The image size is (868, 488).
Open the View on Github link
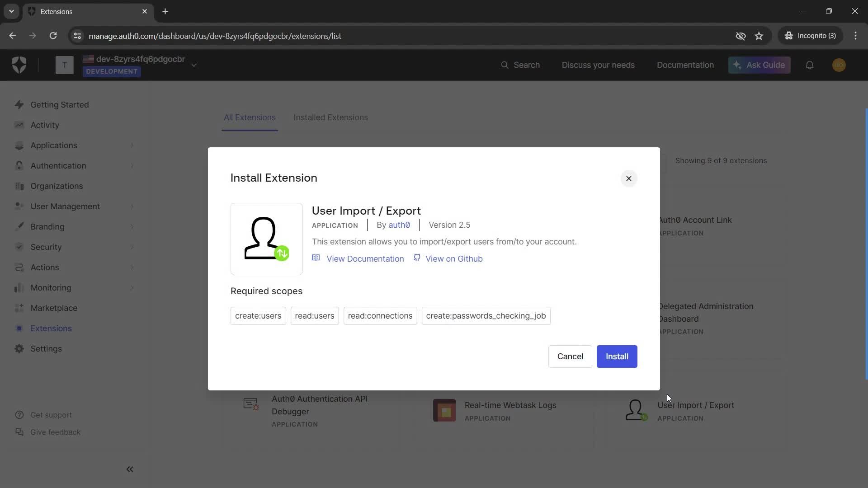coord(454,258)
